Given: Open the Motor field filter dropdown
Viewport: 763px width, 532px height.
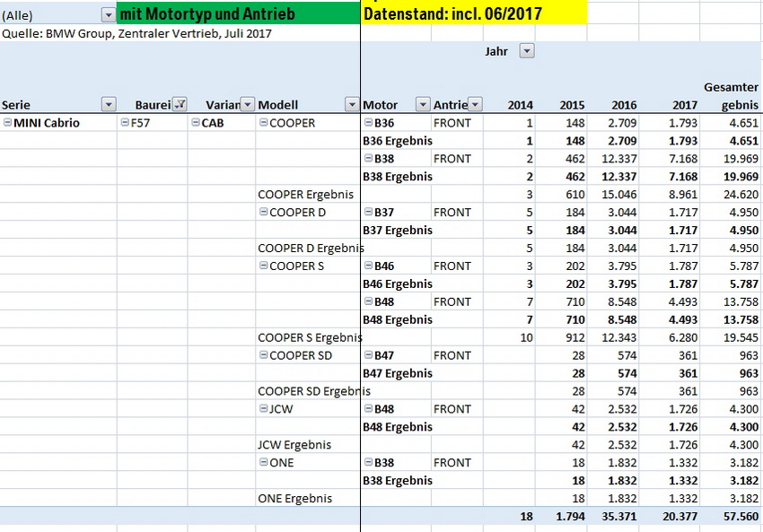Looking at the screenshot, I should coord(423,104).
